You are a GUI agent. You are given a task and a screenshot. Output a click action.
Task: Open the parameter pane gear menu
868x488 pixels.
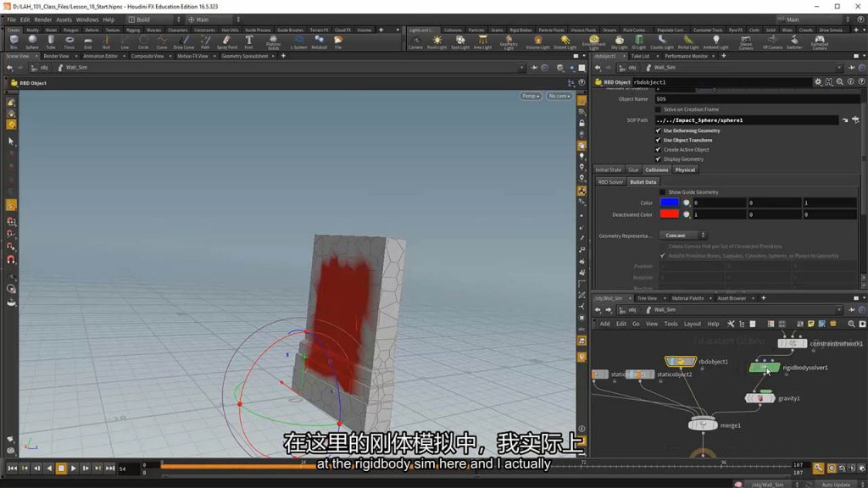818,82
